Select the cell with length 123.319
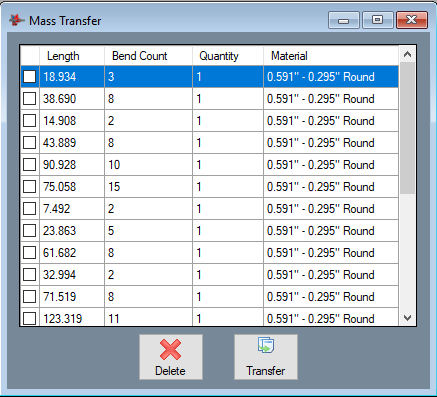This screenshot has width=437, height=397. [x=72, y=317]
